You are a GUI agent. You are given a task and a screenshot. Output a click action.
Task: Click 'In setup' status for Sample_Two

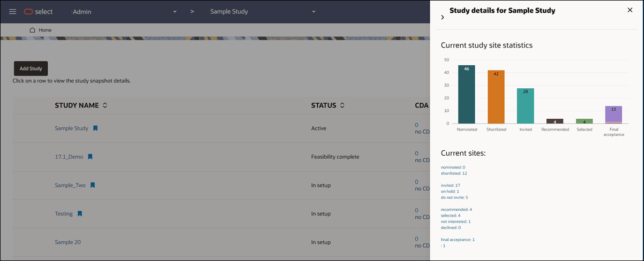click(321, 185)
